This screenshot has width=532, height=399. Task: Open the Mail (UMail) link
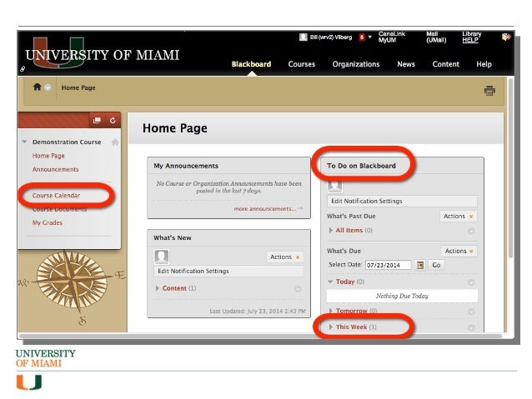point(436,37)
